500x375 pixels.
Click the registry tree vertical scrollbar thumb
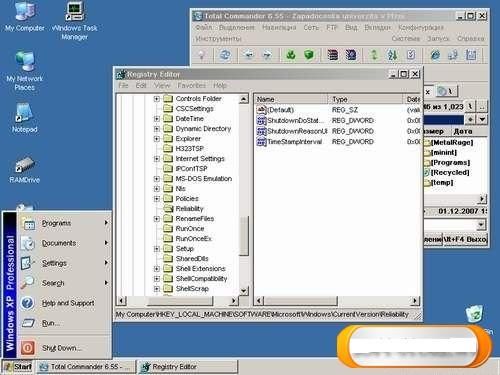244,236
